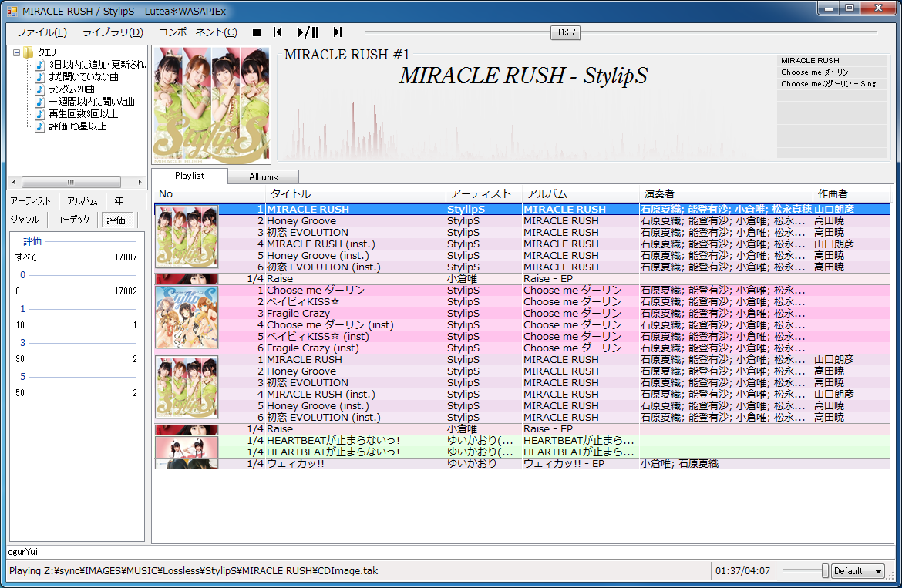The height and width of the screenshot is (588, 902).
Task: Skip to the next track
Action: (x=338, y=32)
